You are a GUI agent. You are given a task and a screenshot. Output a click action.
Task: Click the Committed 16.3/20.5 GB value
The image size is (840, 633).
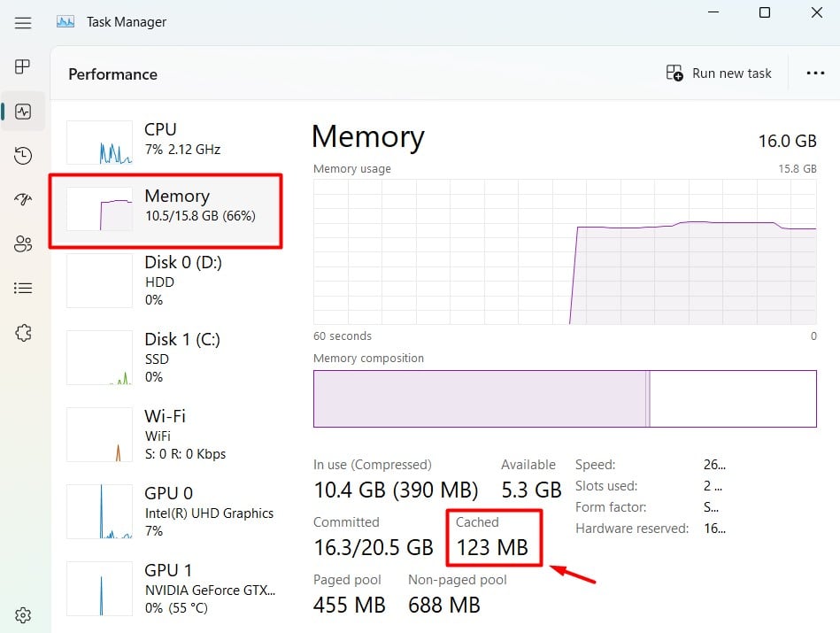click(374, 547)
